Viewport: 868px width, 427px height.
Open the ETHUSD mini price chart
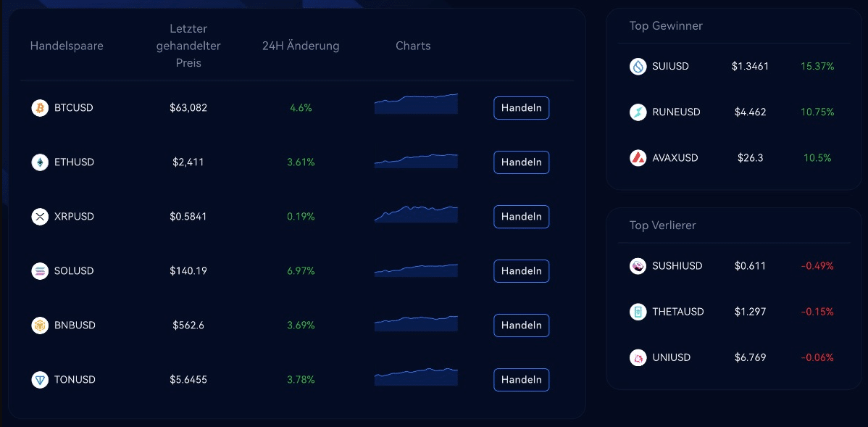[x=417, y=161]
